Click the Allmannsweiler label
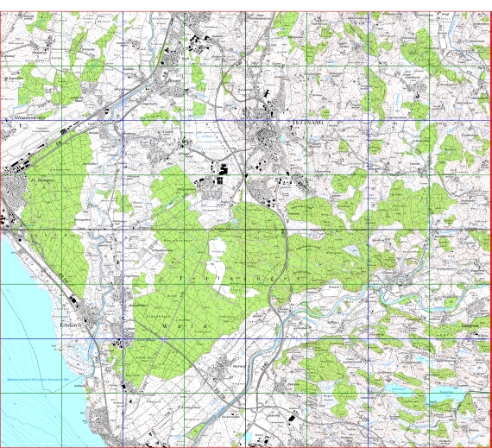The image size is (492, 448). (x=30, y=117)
